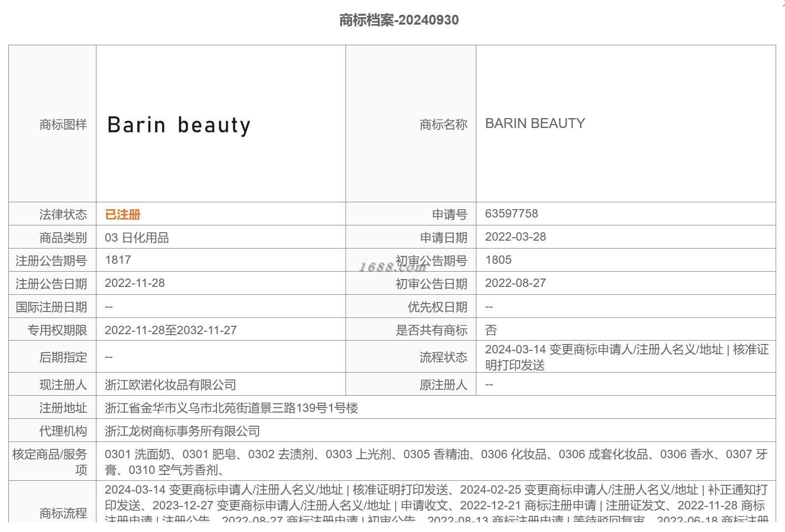Click the 申请日期 label
This screenshot has height=532, width=785.
coord(443,238)
